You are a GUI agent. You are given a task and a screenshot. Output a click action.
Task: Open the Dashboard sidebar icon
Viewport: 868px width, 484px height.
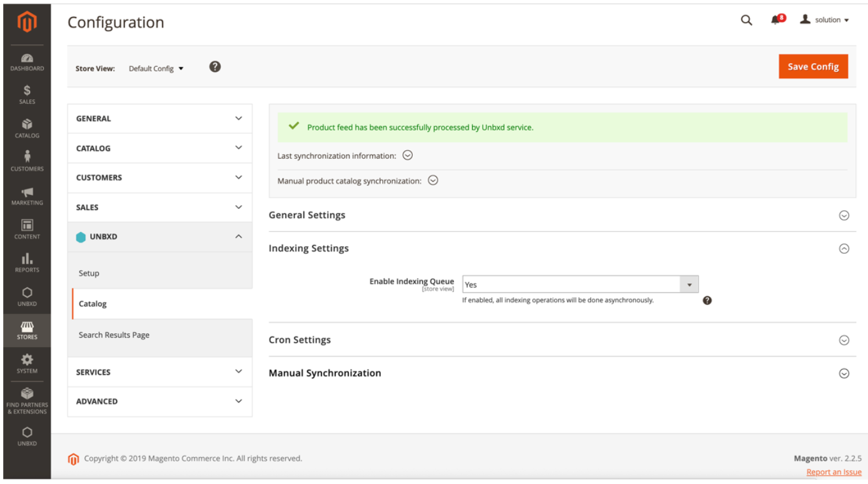coord(27,62)
